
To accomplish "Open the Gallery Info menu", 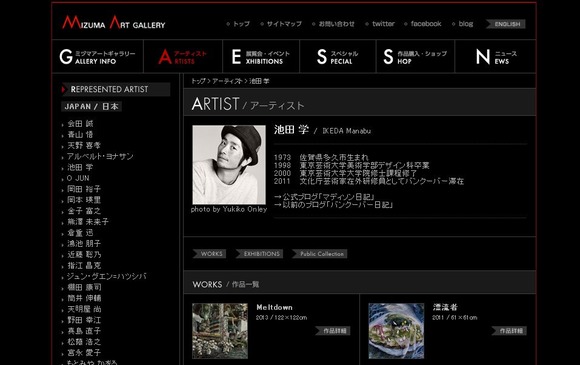I will coord(98,57).
